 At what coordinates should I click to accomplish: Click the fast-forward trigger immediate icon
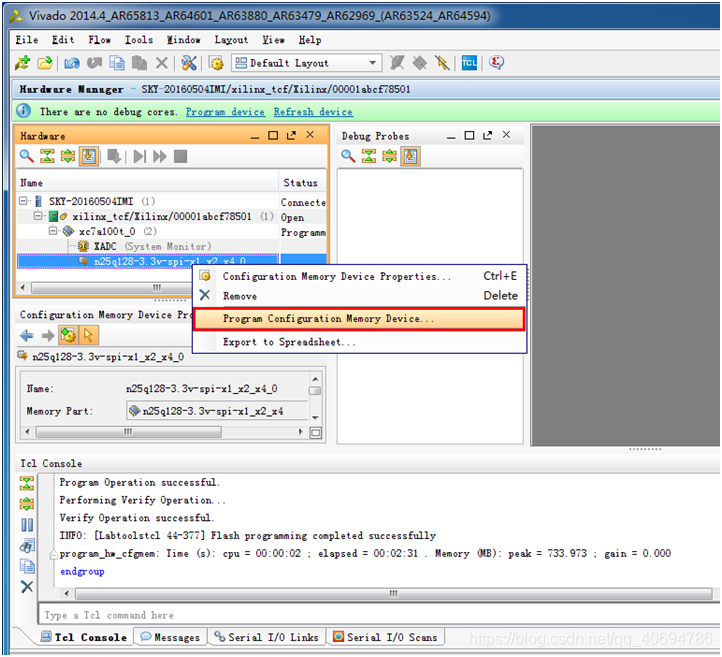[x=160, y=157]
